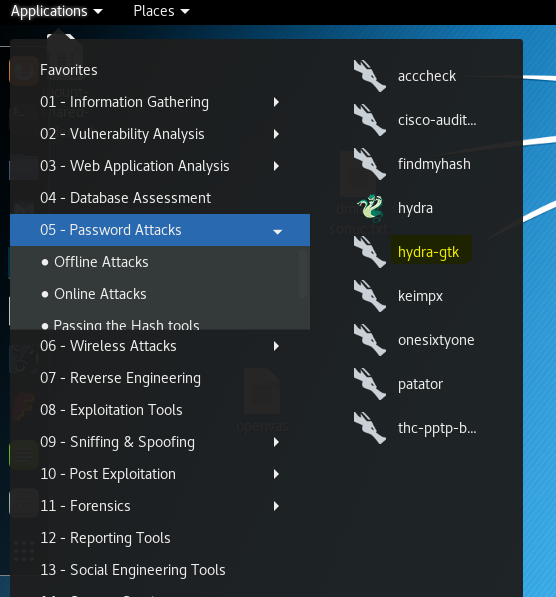Open Favorites in the Applications menu
The width and height of the screenshot is (556, 597).
pyautogui.click(x=69, y=70)
